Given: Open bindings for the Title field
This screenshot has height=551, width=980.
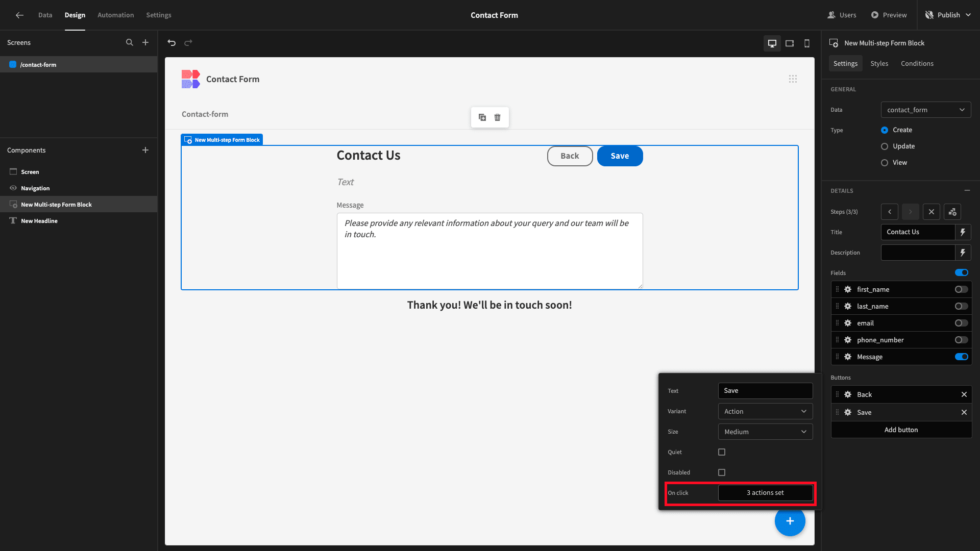Looking at the screenshot, I should [x=963, y=232].
